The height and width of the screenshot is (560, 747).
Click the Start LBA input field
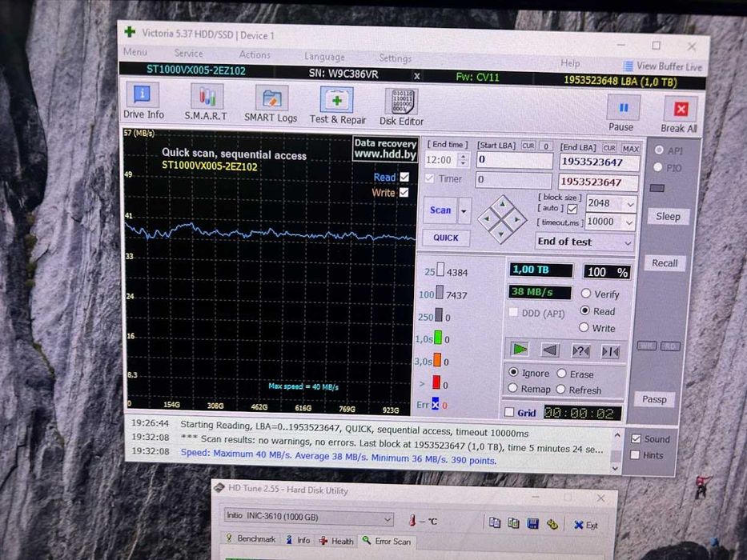pos(514,160)
